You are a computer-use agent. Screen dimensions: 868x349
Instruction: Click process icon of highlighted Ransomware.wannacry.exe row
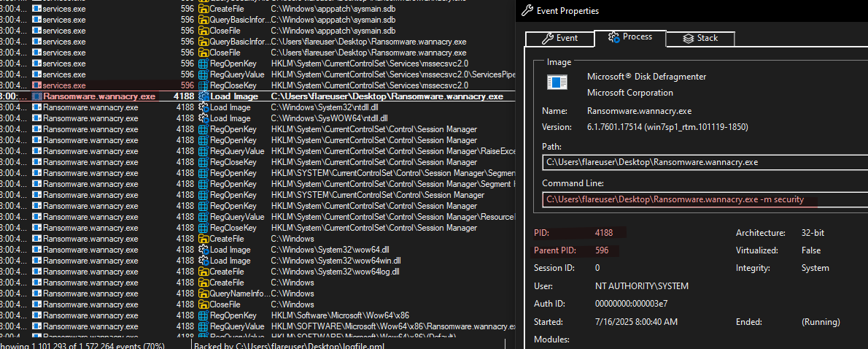pyautogui.click(x=37, y=96)
